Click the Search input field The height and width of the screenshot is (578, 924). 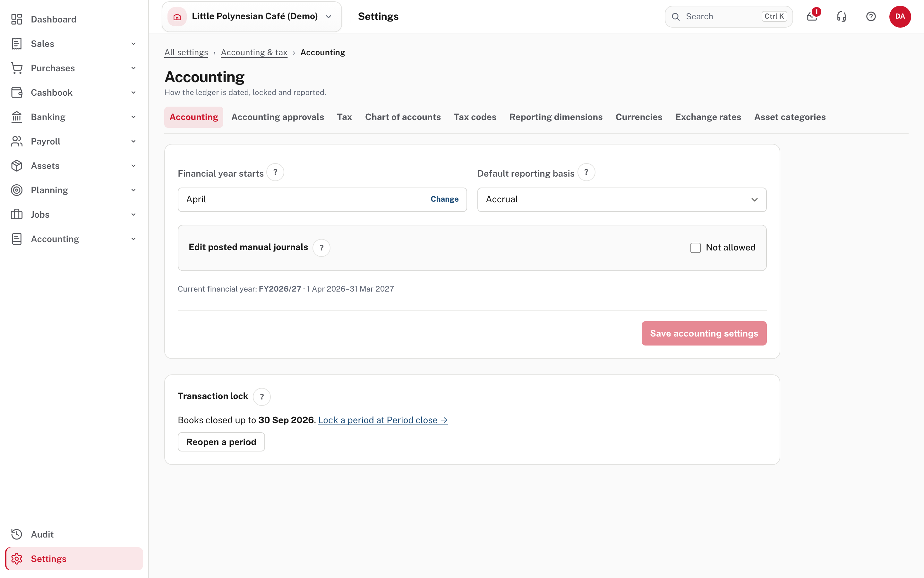pyautogui.click(x=729, y=16)
